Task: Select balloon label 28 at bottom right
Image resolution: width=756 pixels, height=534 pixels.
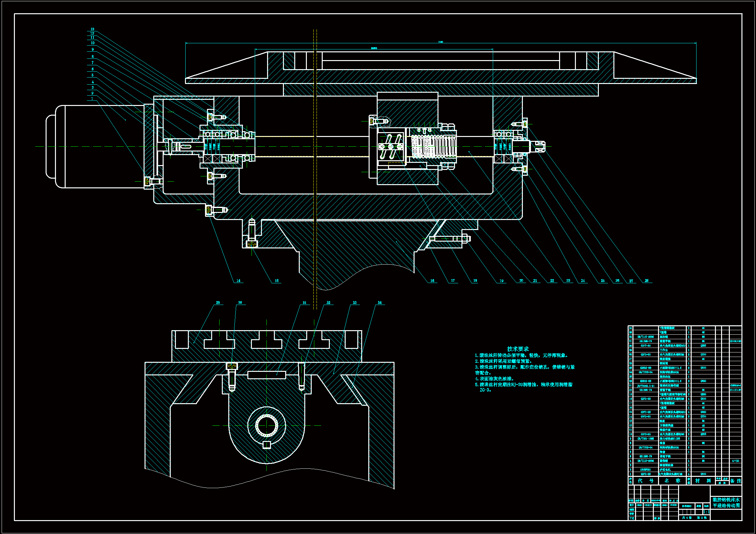Action: pos(646,281)
